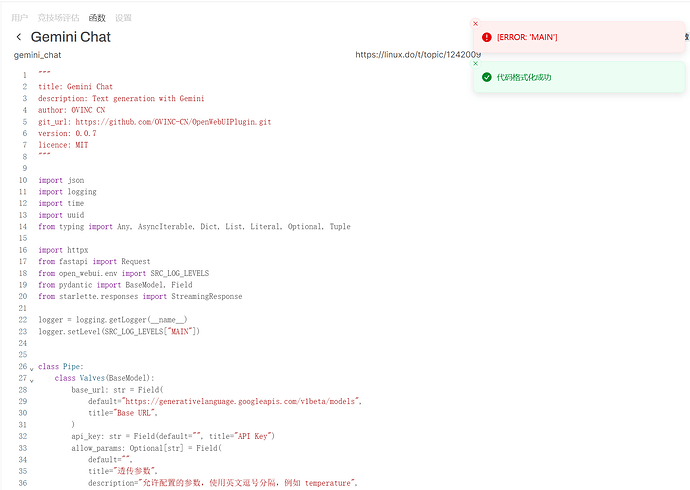Click the generativelanguage.googleapis.com default URL string
Viewport: 690px width, 490px height.
pyautogui.click(x=241, y=401)
